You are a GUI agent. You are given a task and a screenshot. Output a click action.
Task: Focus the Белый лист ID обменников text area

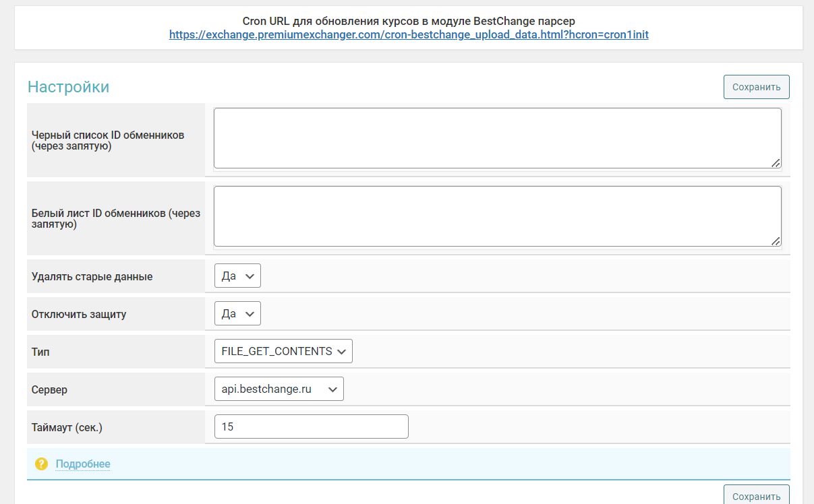coord(497,216)
